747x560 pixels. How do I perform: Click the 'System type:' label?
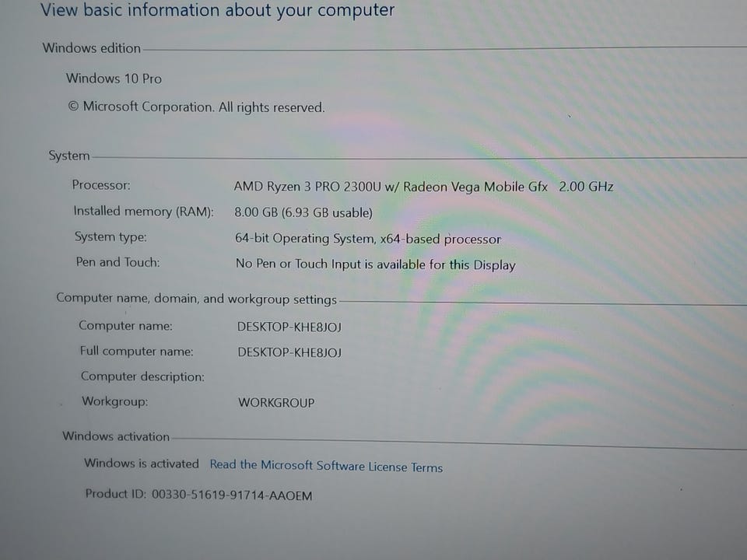[x=110, y=237]
